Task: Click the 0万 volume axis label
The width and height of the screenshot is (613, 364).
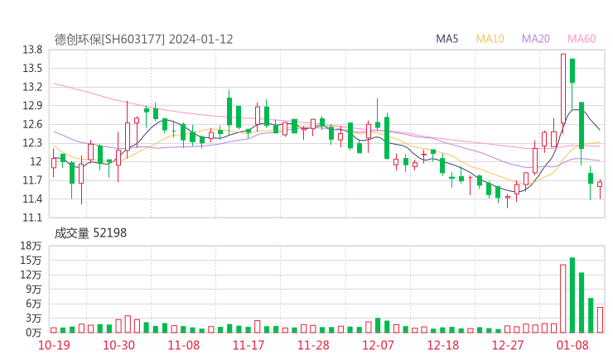Action: (x=34, y=333)
